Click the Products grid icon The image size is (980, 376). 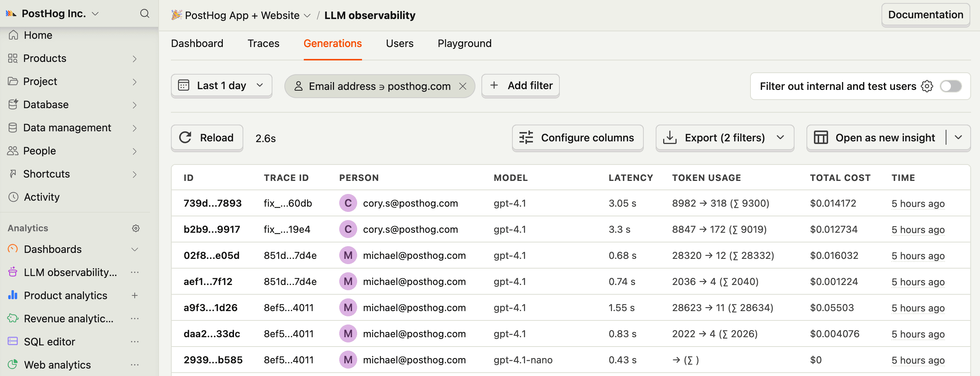click(x=13, y=58)
